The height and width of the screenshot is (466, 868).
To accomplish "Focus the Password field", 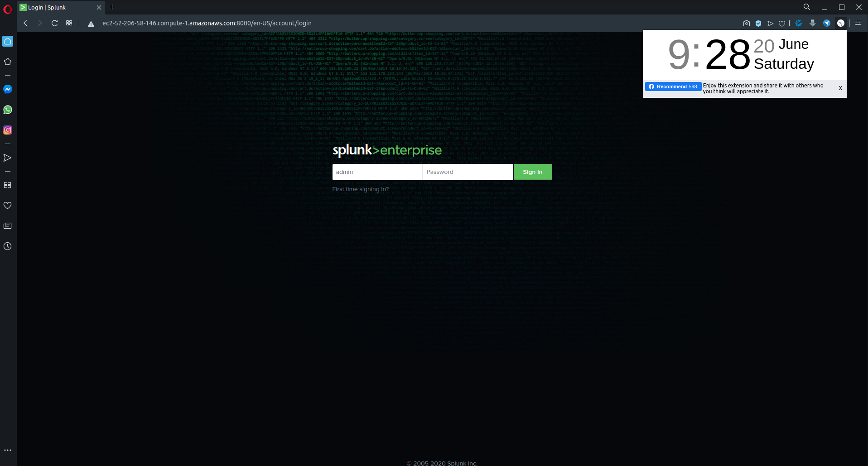I will coord(468,172).
